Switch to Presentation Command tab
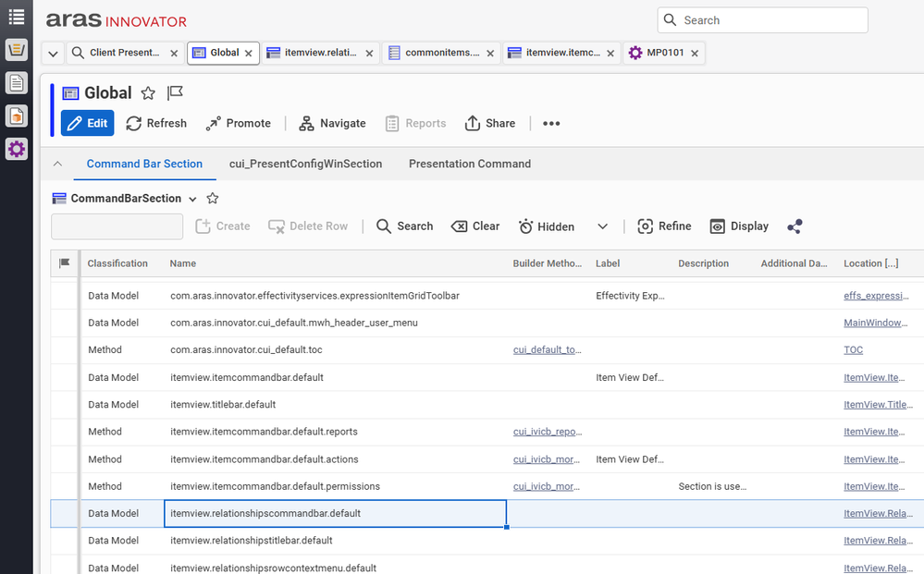 (470, 164)
